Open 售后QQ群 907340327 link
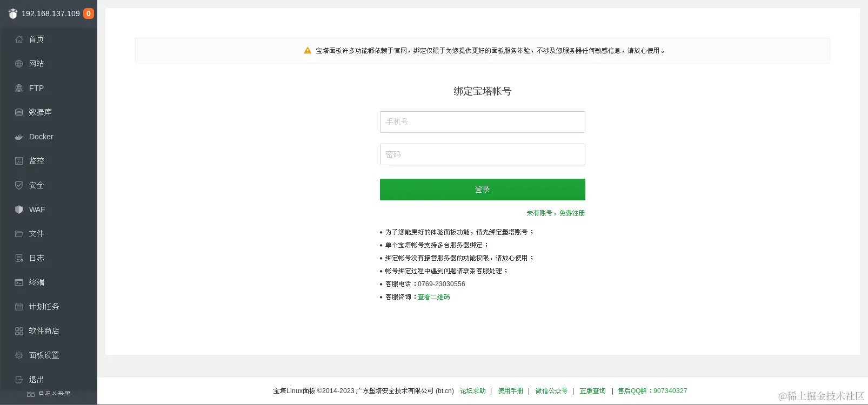868x405 pixels. (652, 391)
